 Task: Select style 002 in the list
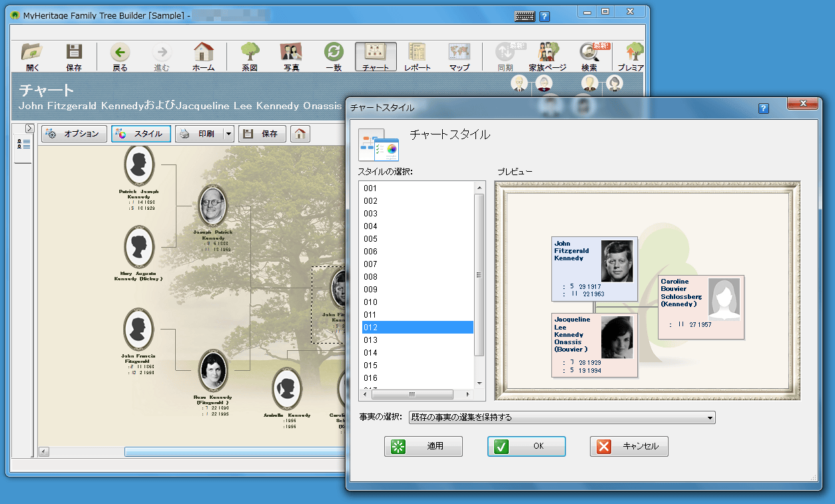417,201
